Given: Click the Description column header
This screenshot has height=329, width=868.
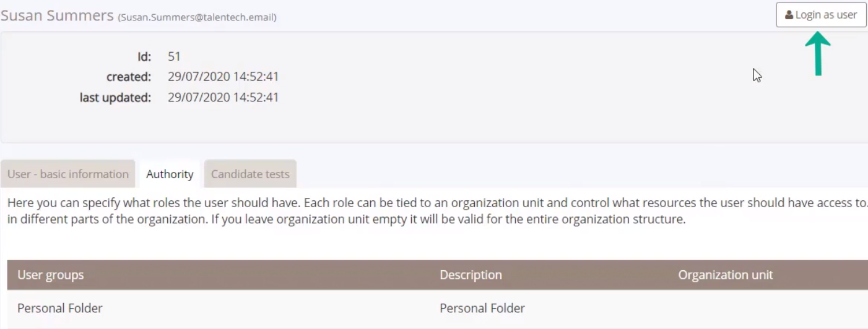Looking at the screenshot, I should tap(471, 275).
